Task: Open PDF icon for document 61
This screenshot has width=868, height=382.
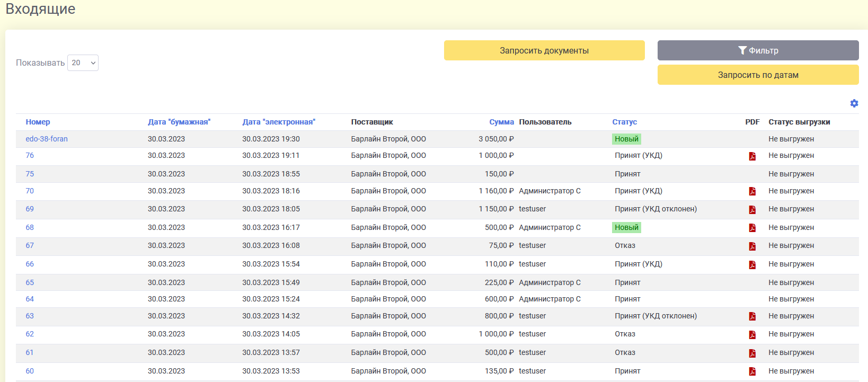Action: (752, 353)
